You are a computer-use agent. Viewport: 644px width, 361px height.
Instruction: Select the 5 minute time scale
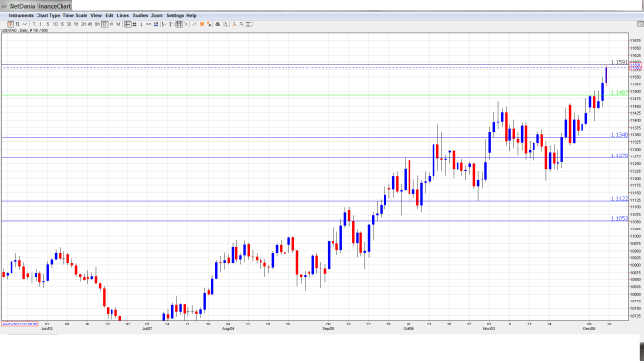(48, 24)
